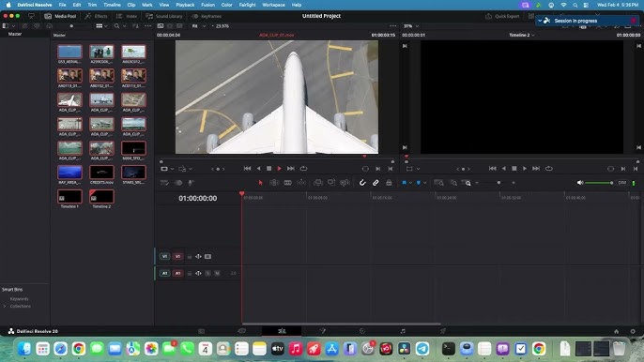The width and height of the screenshot is (644, 362).
Task: Open the Color page icon at bottom
Action: point(361,331)
